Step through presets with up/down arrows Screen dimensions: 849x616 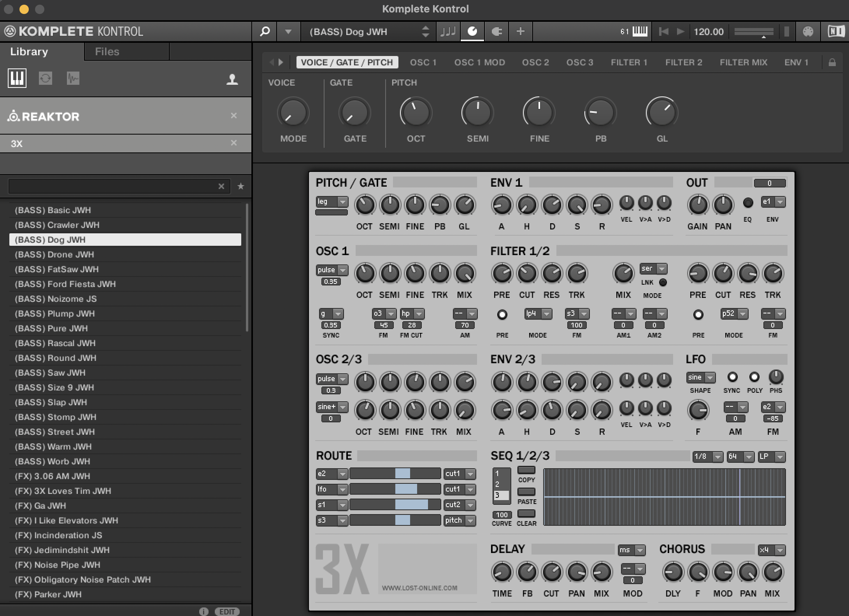425,31
